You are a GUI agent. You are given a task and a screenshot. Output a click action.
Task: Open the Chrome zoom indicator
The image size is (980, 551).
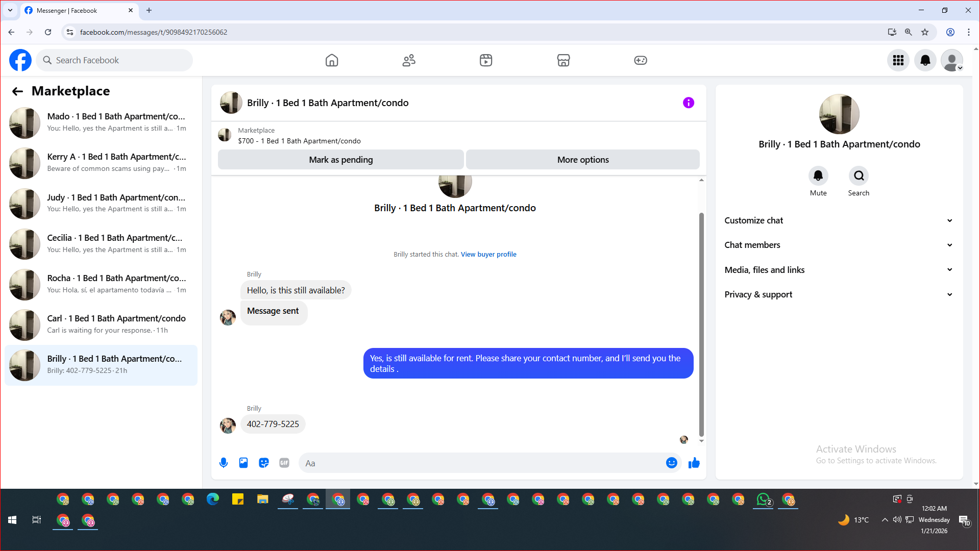click(x=909, y=32)
